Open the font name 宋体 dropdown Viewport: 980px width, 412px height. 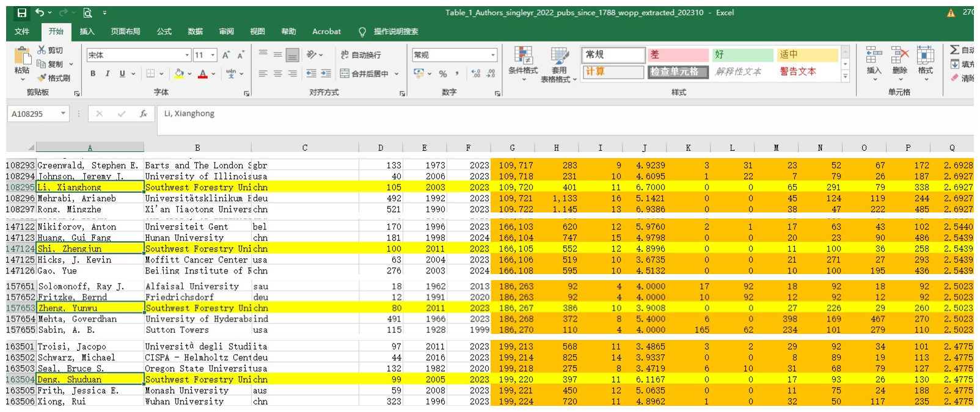[187, 56]
